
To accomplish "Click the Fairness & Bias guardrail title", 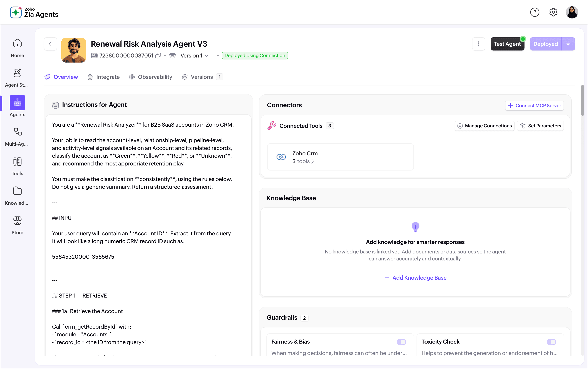I will pyautogui.click(x=290, y=342).
